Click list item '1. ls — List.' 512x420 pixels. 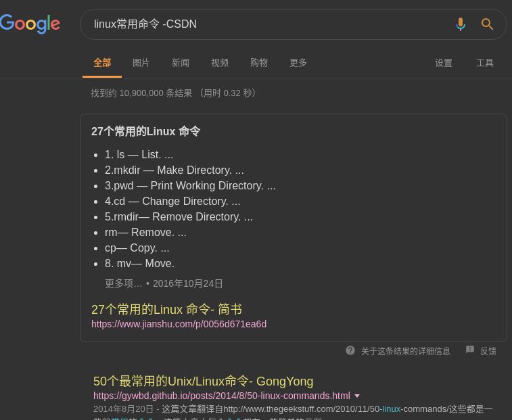(139, 154)
